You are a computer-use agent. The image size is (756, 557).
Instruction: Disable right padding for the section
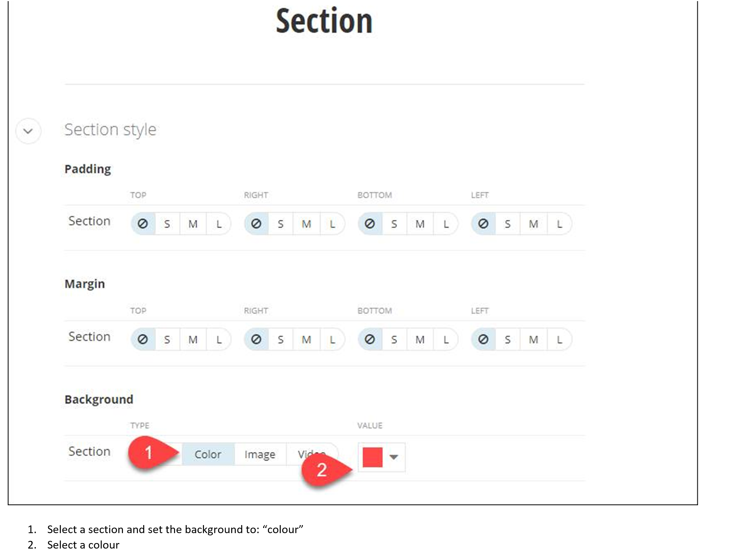point(257,224)
